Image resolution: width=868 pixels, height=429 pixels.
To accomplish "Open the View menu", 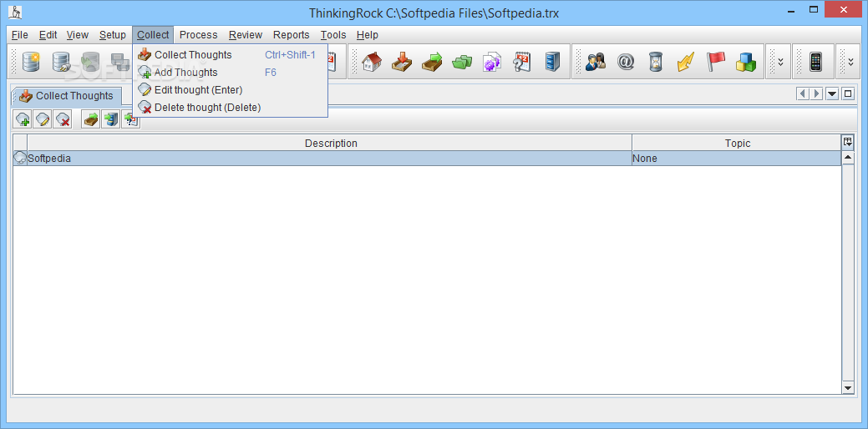I will tap(78, 35).
